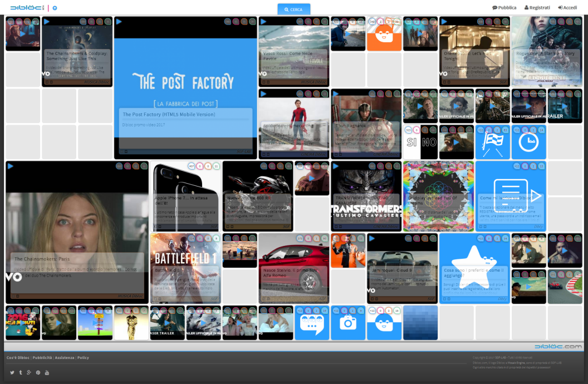
Task: Click the green counter circle on Battlefield 1 card
Action: pyautogui.click(x=217, y=238)
